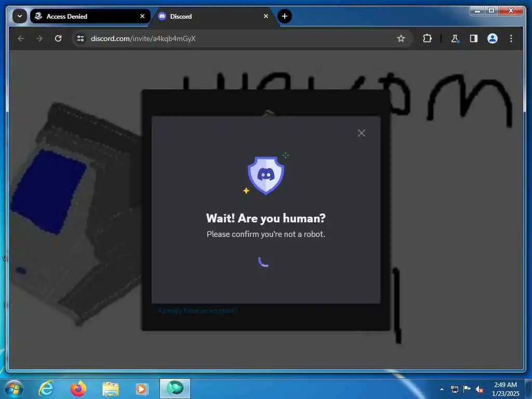Open network status tray icon
This screenshot has height=399, width=532.
tap(454, 389)
